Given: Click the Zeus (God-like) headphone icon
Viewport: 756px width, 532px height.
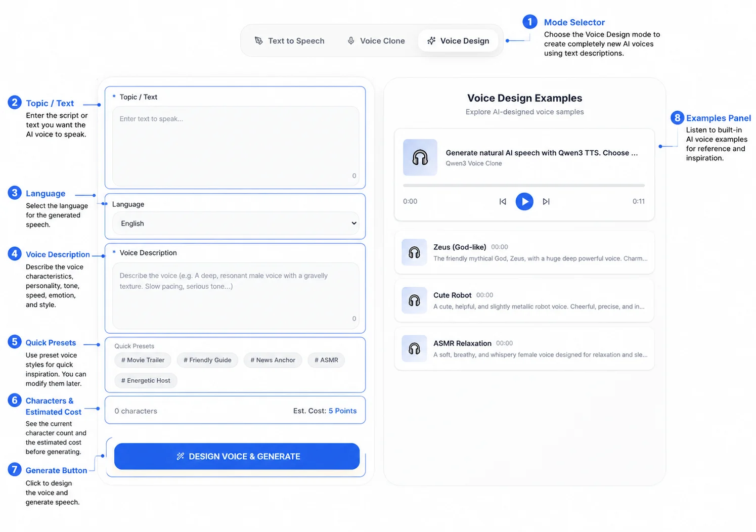Looking at the screenshot, I should pyautogui.click(x=414, y=252).
